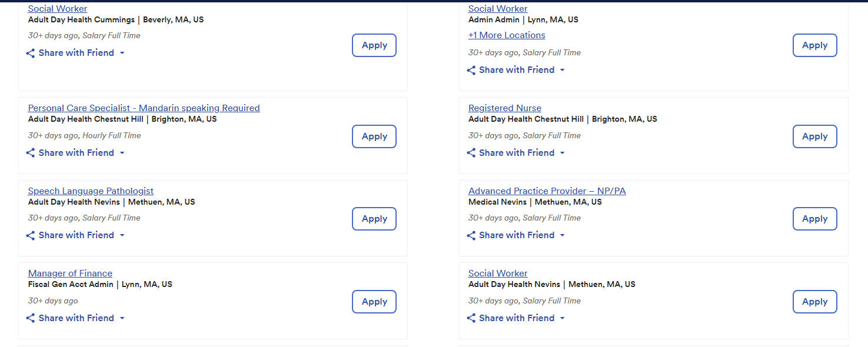Viewport: 868px width, 347px height.
Task: Apply to the Lynn Social Worker position
Action: click(x=814, y=45)
